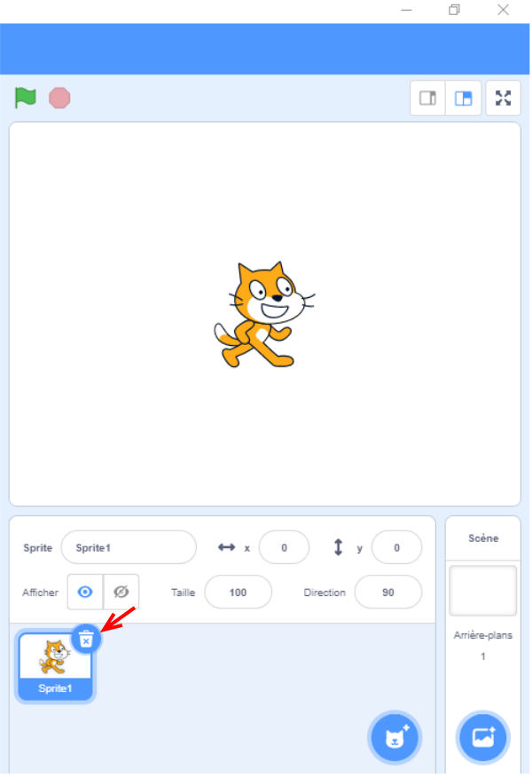Delete Sprite1 using the trash icon

coord(86,639)
